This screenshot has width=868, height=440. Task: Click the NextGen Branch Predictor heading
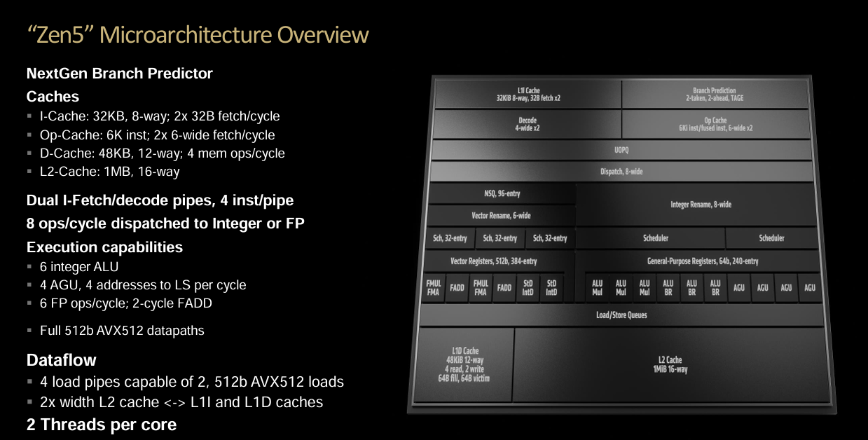[119, 73]
